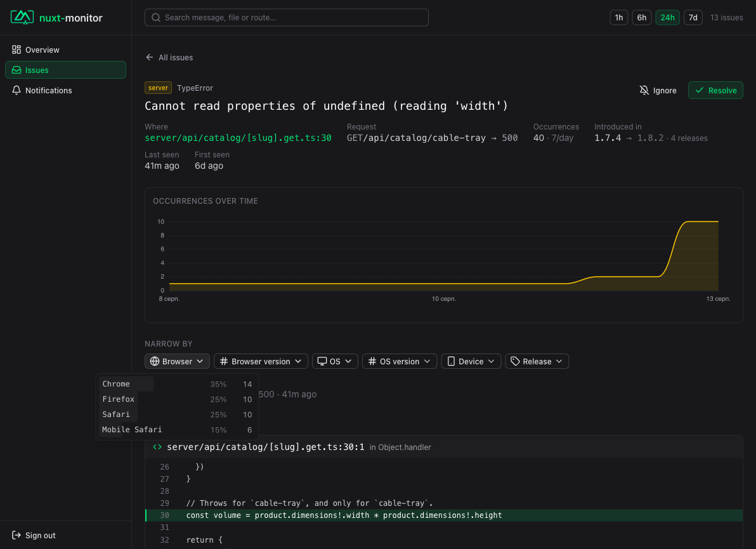The image size is (756, 549).
Task: Click the error title Cannot read properties
Action: coord(327,105)
